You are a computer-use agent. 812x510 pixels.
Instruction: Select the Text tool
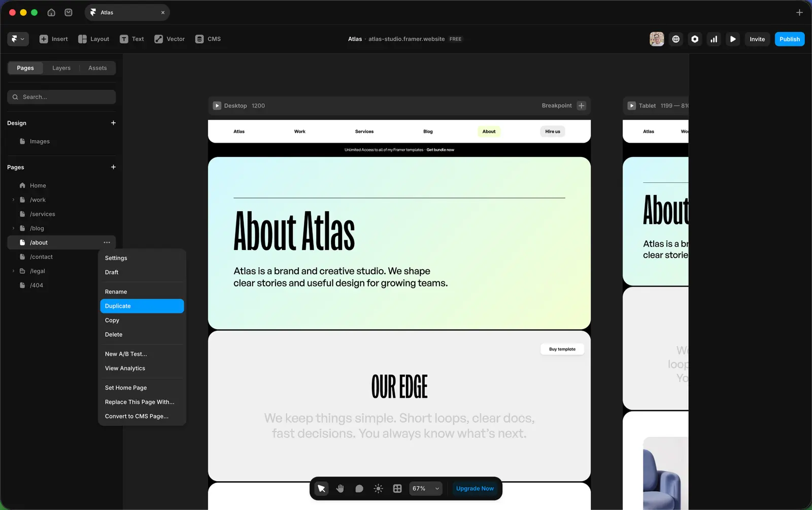click(x=132, y=39)
